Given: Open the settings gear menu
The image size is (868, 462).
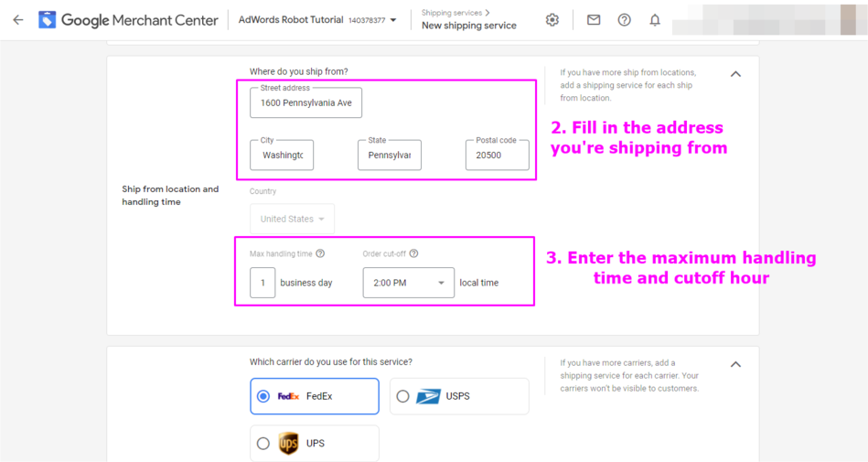Looking at the screenshot, I should click(x=552, y=19).
